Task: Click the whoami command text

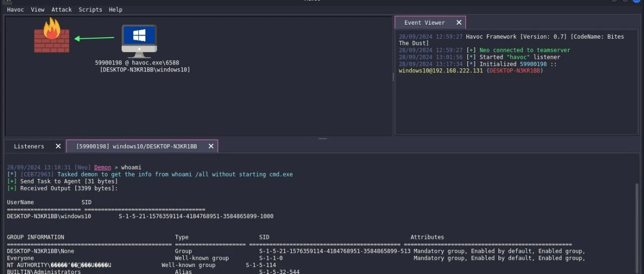Action: [x=131, y=167]
